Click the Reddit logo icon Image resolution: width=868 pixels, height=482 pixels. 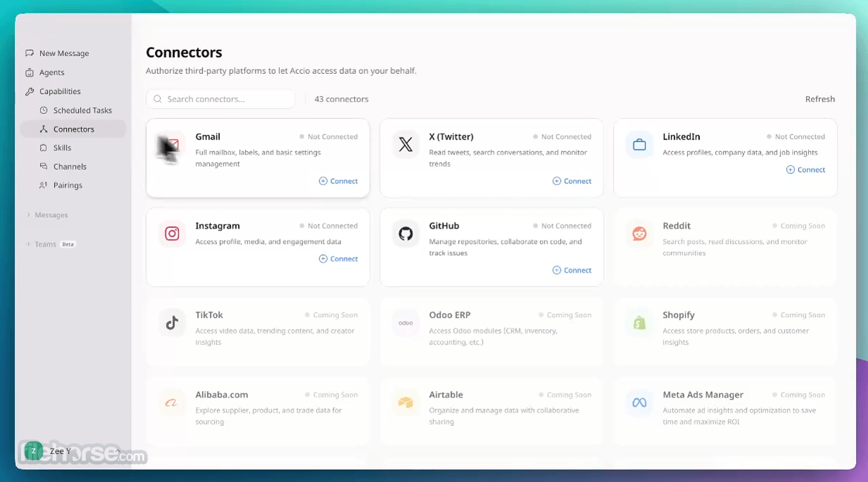coord(639,233)
